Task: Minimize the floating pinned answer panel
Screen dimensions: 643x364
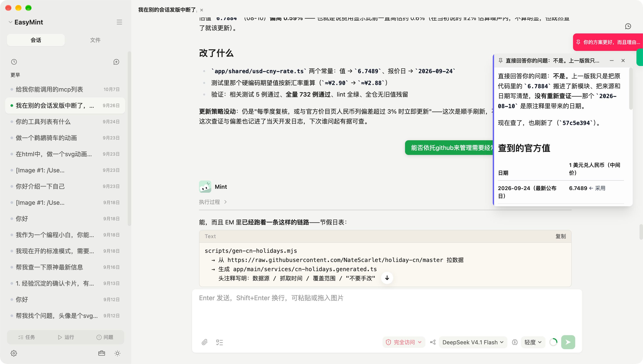Action: [x=612, y=61]
